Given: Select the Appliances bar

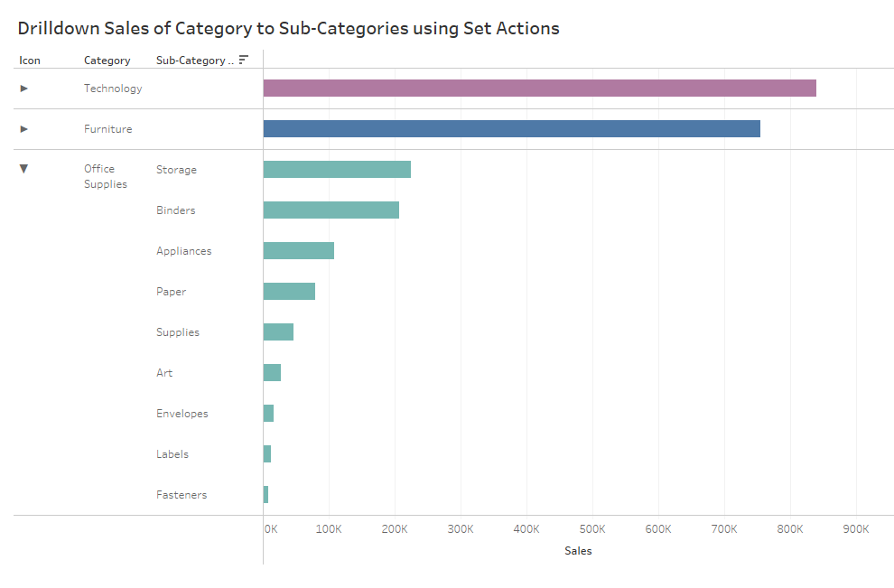Looking at the screenshot, I should click(x=298, y=251).
